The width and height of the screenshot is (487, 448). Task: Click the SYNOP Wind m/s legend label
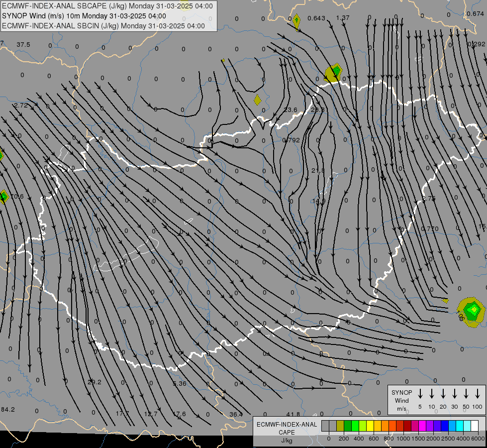point(401,401)
